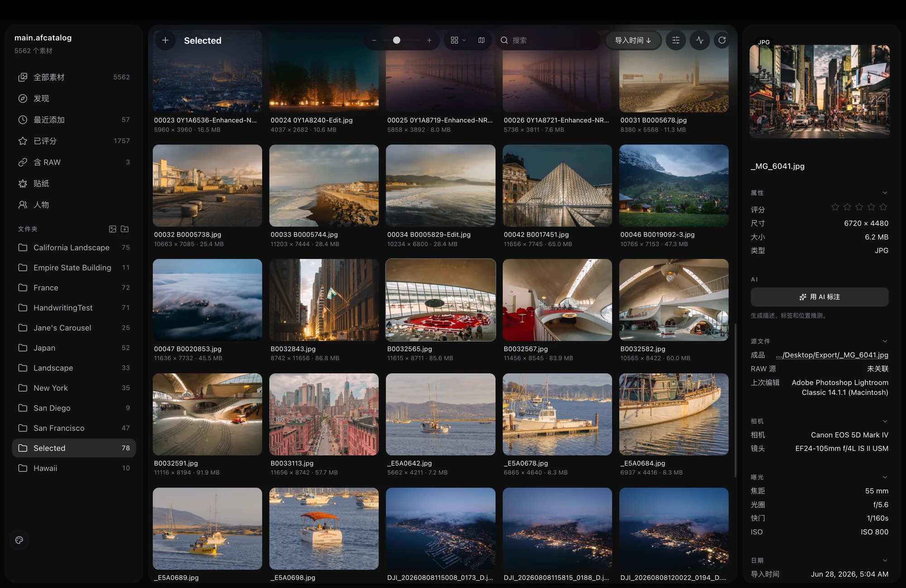This screenshot has width=906, height=588.
Task: Open the 发现 section
Action: coord(74,99)
